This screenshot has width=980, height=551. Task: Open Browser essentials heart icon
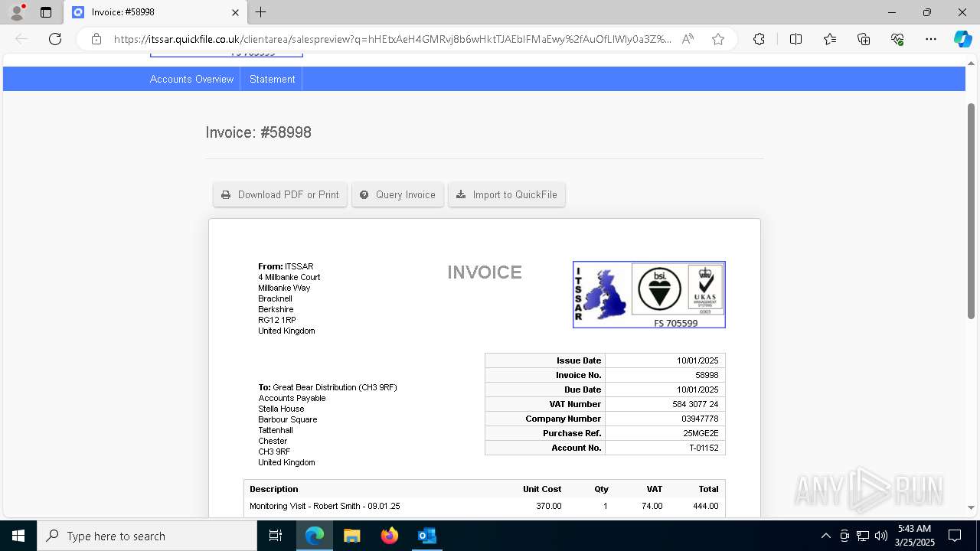(x=897, y=39)
